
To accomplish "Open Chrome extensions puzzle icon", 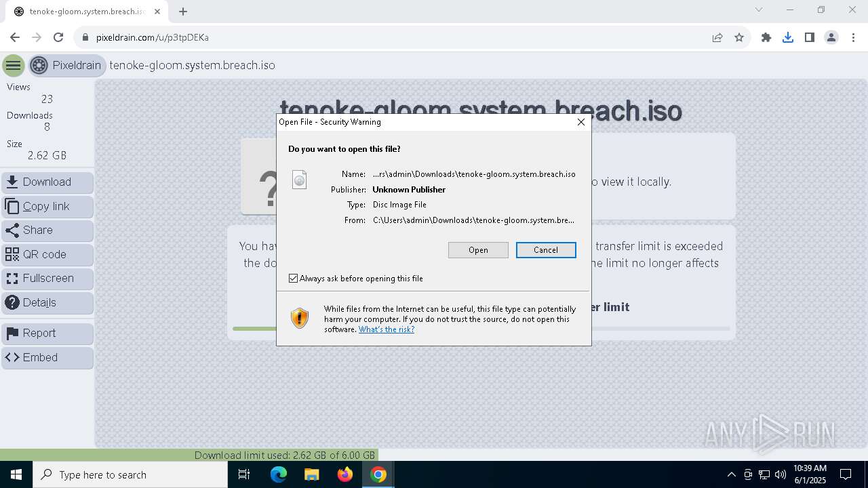I will coord(766,37).
